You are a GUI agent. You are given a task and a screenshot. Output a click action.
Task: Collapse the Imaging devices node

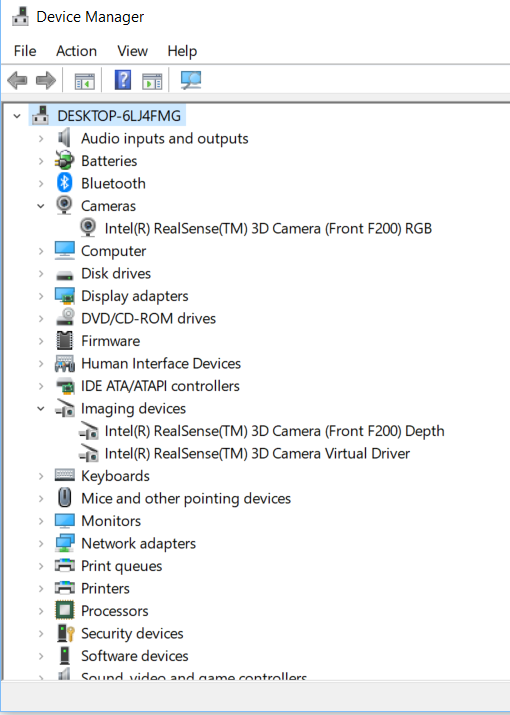tap(41, 409)
